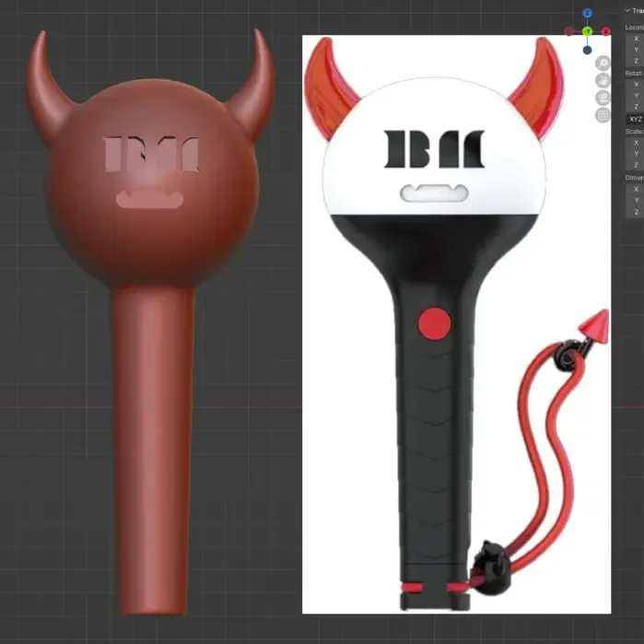
Task: Click the green -Y axis gizmo ball
Action: pos(588,31)
